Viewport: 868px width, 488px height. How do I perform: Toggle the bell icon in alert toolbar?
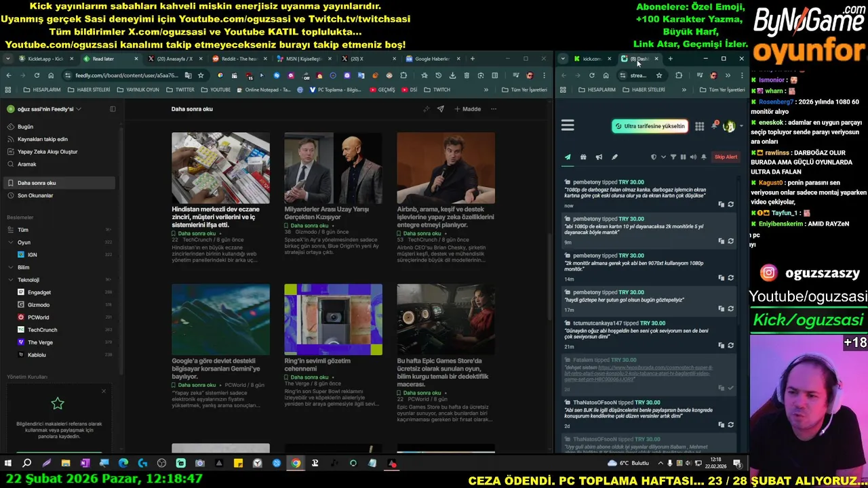(x=703, y=157)
